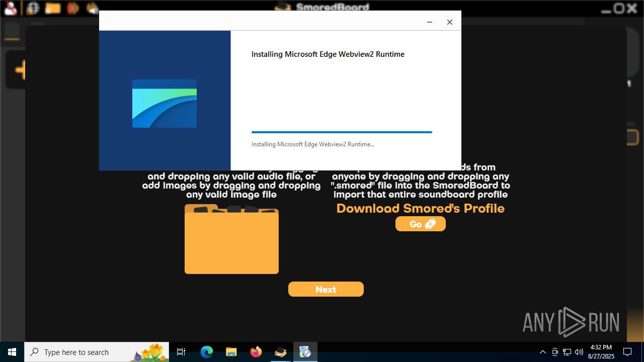The width and height of the screenshot is (644, 362).
Task: Click the Next button in tutorial
Action: pyautogui.click(x=326, y=289)
